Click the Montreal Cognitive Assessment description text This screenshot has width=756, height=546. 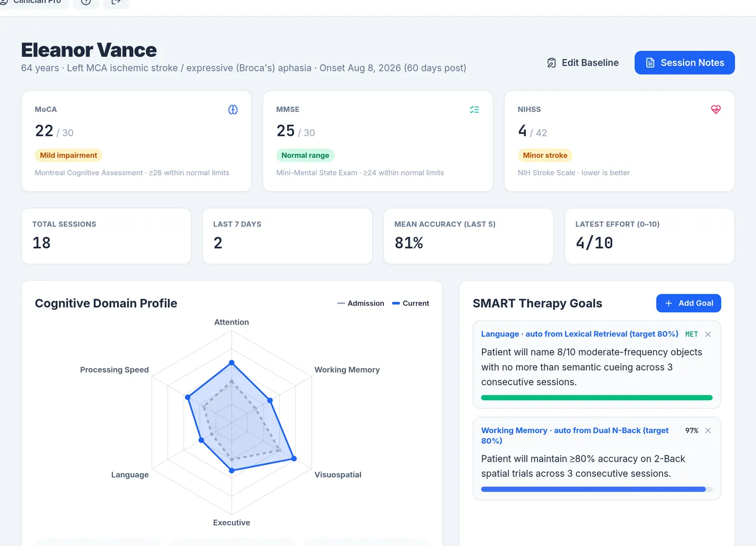click(x=132, y=173)
